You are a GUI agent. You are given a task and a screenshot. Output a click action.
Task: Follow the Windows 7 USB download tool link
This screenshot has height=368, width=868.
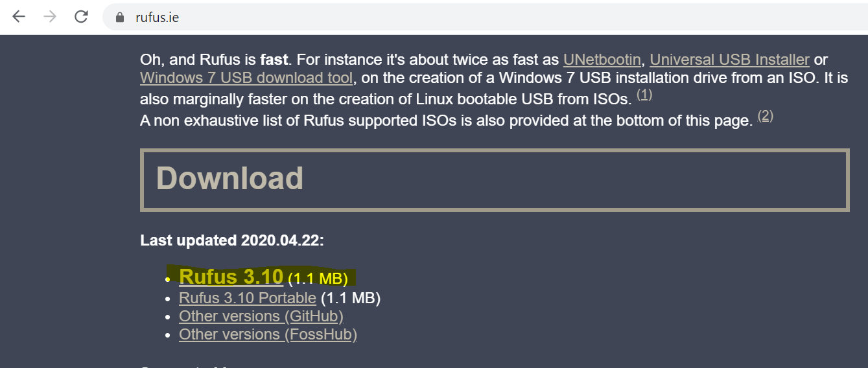click(x=246, y=78)
